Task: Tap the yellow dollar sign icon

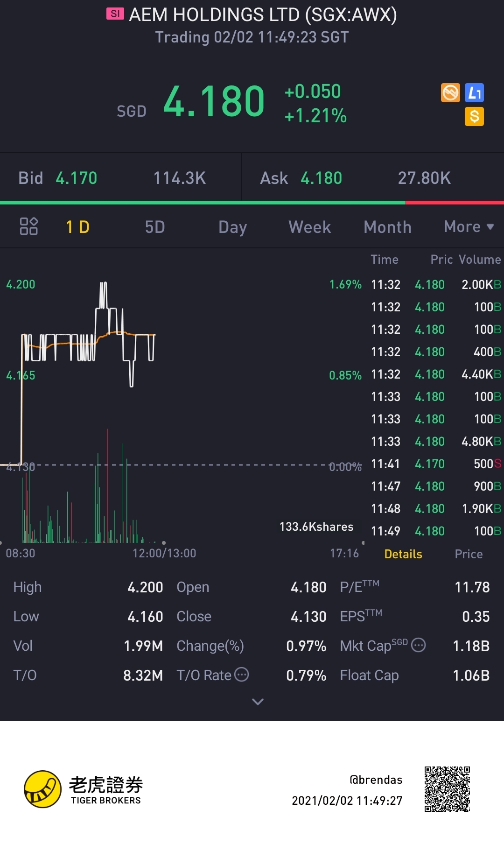Action: coord(474,116)
